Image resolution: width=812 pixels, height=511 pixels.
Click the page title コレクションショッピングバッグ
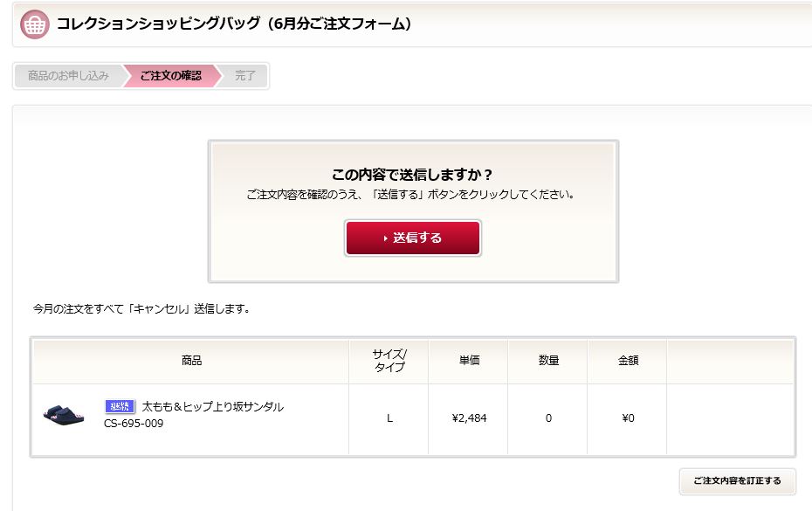(x=158, y=24)
